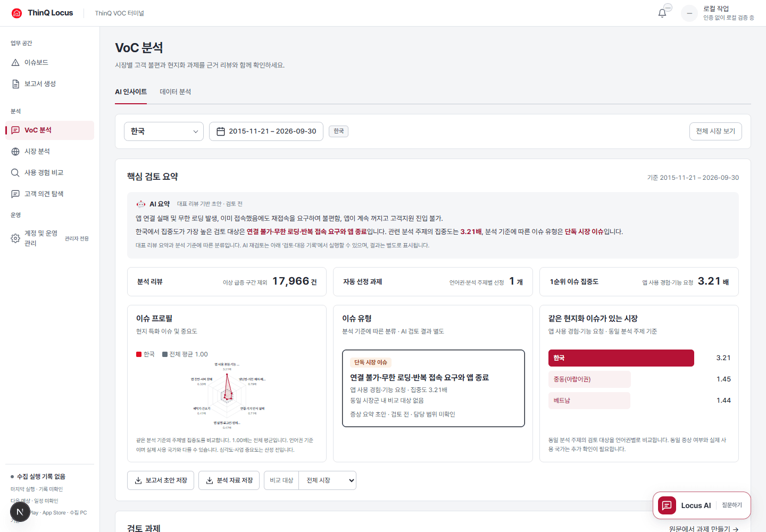Click the Locus AI chat icon
The width and height of the screenshot is (766, 532).
click(x=667, y=505)
